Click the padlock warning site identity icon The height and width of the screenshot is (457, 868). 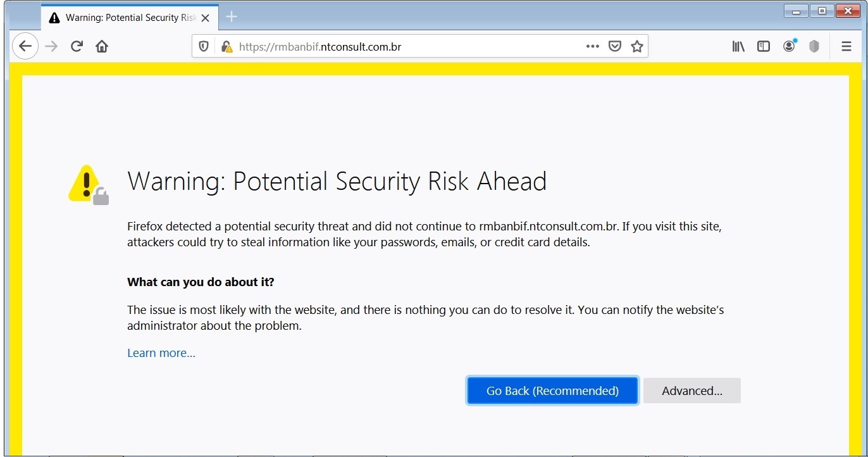226,46
